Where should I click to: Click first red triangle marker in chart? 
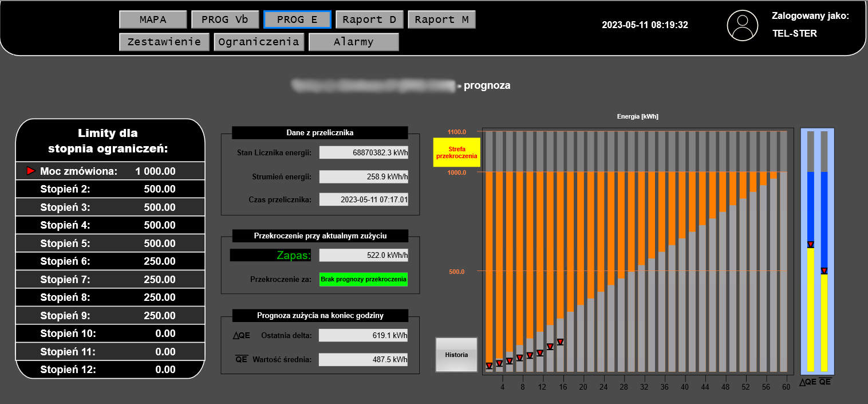pos(489,366)
